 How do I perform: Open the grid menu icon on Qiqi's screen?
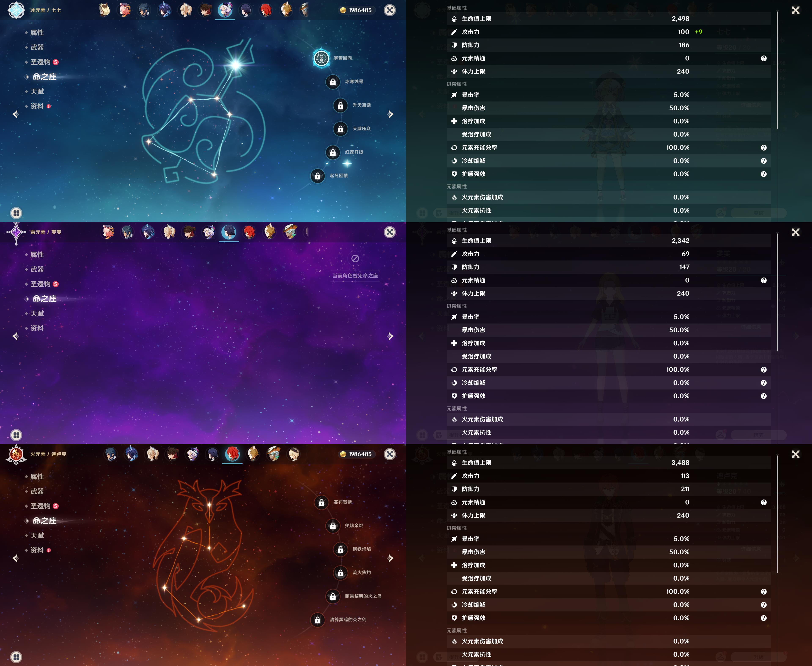(x=16, y=213)
